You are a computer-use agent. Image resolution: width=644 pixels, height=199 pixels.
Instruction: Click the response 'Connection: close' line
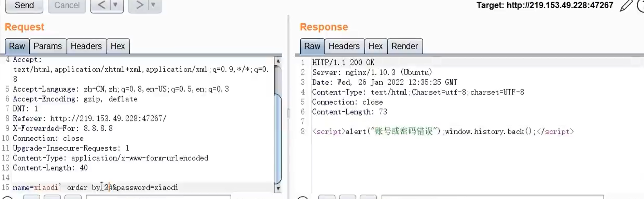click(348, 102)
